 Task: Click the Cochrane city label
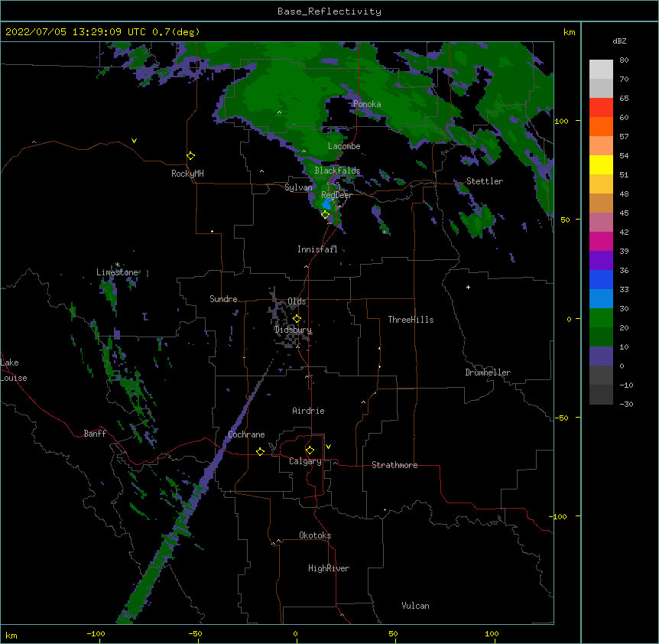click(x=246, y=434)
